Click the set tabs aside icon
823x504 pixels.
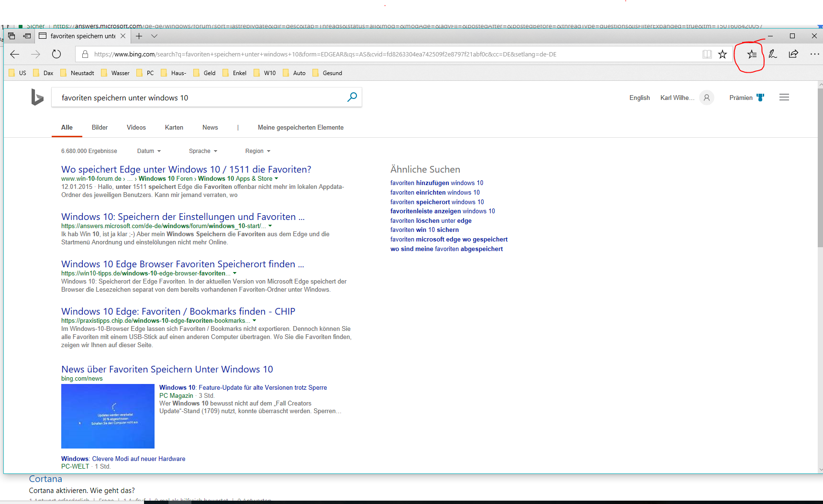coord(27,36)
